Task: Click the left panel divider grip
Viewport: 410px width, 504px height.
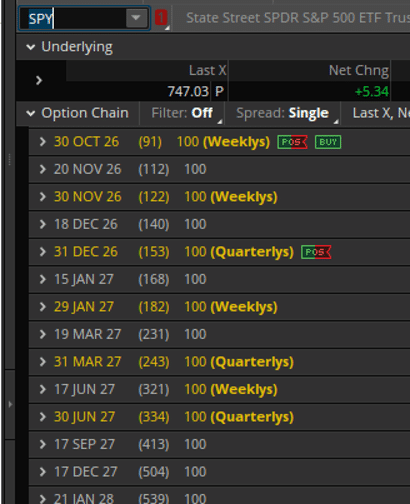Action: [x=9, y=159]
